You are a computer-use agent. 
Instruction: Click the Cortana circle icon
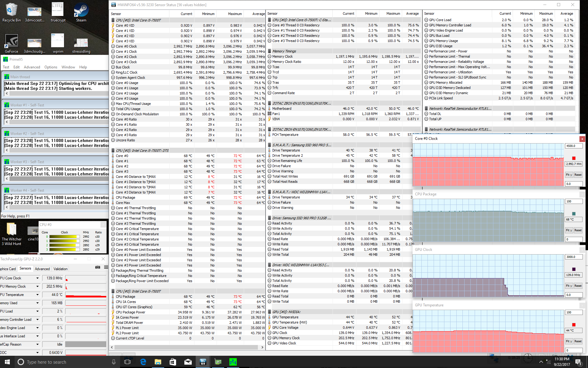tap(21, 362)
